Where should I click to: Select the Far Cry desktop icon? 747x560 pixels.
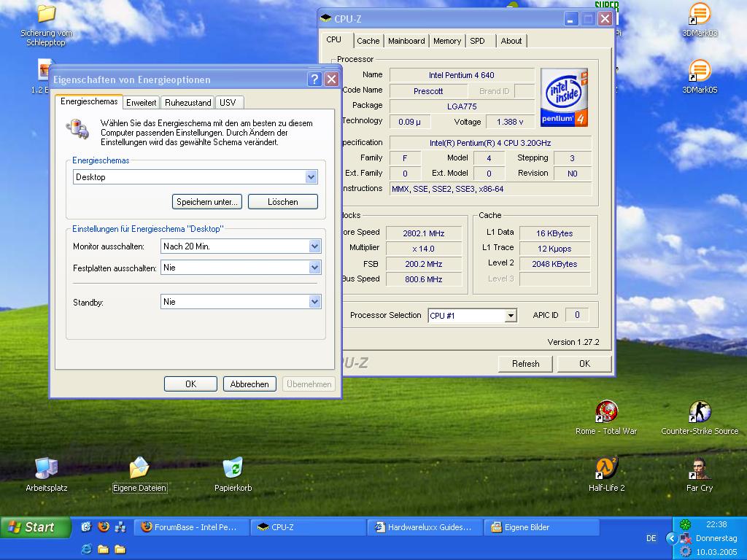pyautogui.click(x=700, y=475)
